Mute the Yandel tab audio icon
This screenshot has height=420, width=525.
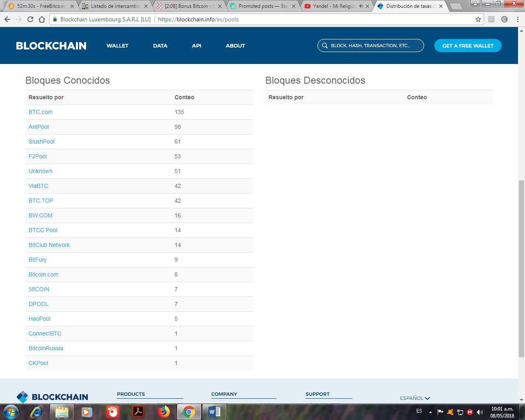361,6
